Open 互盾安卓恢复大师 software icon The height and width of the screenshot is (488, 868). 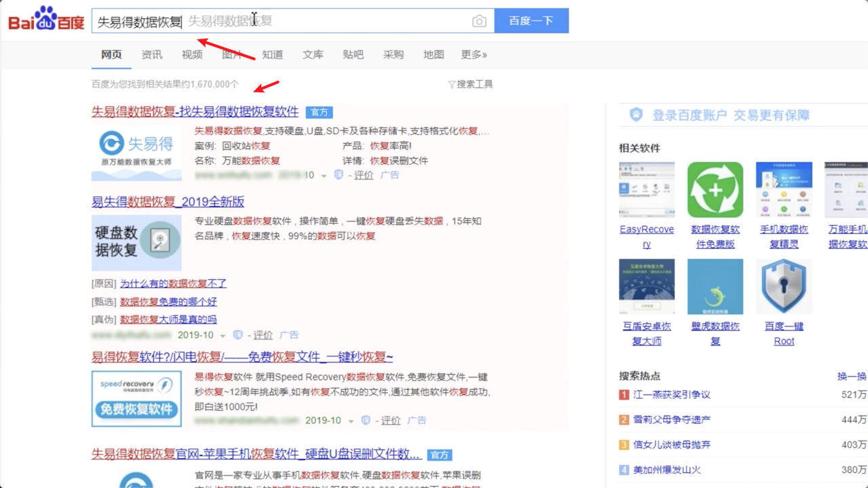point(647,287)
